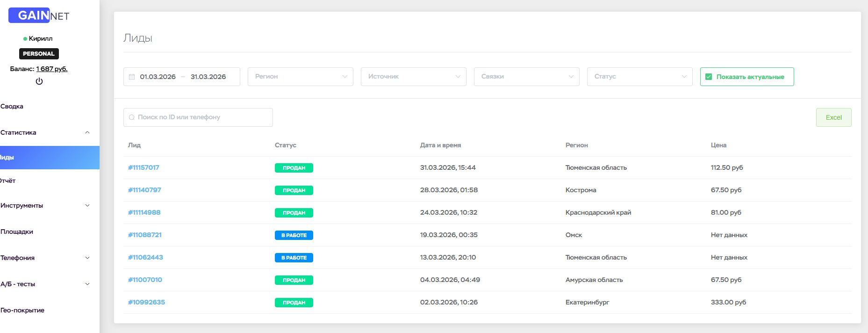
Task: Click В РАБОТЕ status of lead #11088721
Action: [294, 235]
